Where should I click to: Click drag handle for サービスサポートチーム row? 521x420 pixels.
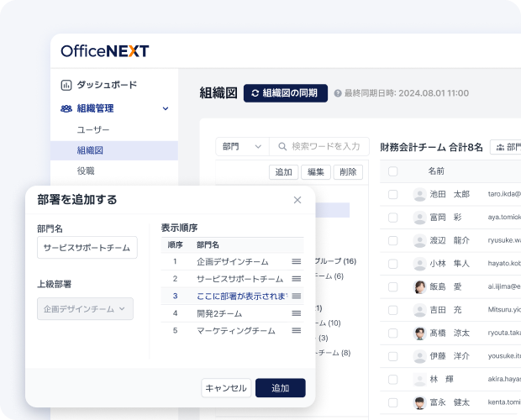pos(296,279)
